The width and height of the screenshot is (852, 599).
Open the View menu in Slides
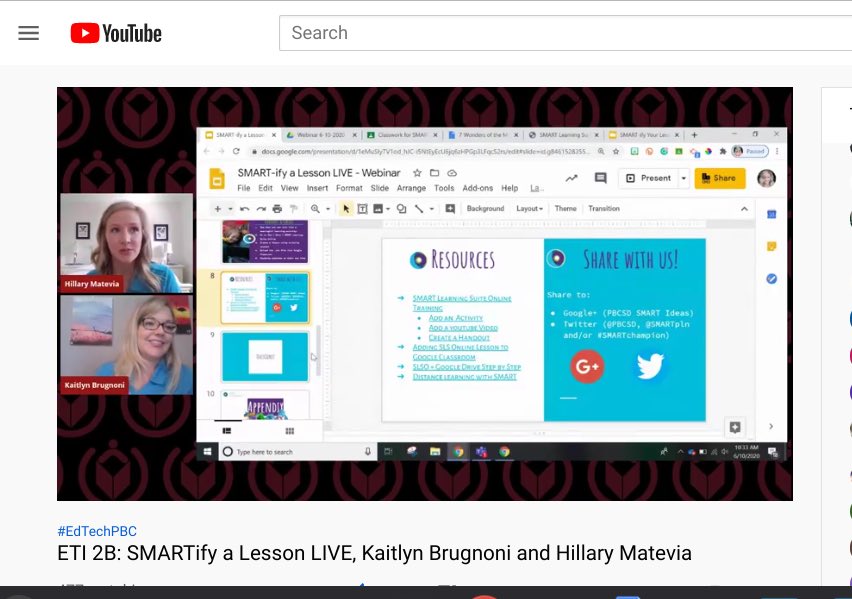(290, 188)
